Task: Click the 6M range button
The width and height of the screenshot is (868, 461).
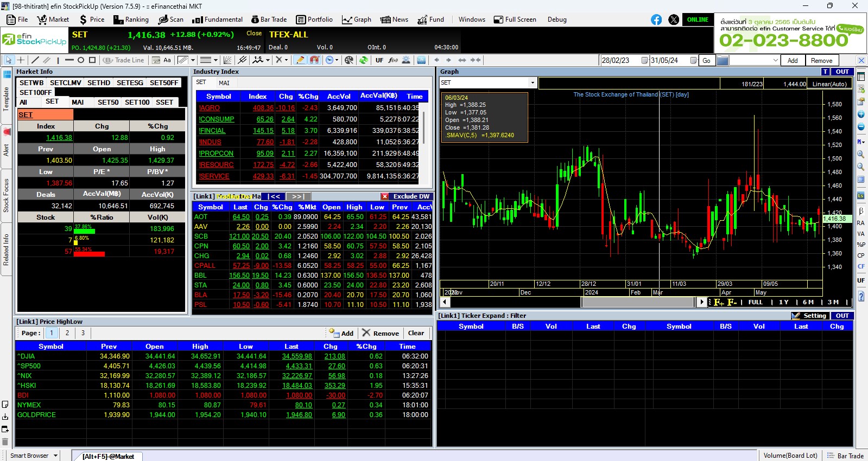Action: tap(808, 302)
